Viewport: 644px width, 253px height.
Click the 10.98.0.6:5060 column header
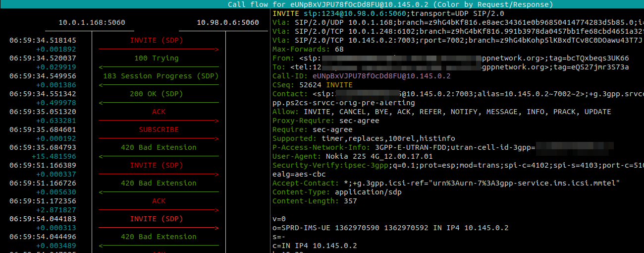(x=228, y=22)
